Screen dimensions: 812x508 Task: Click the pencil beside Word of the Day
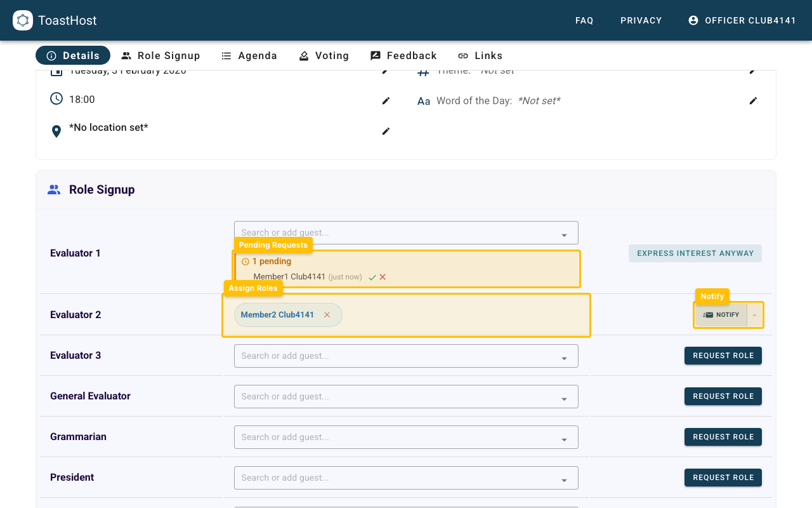point(753,100)
